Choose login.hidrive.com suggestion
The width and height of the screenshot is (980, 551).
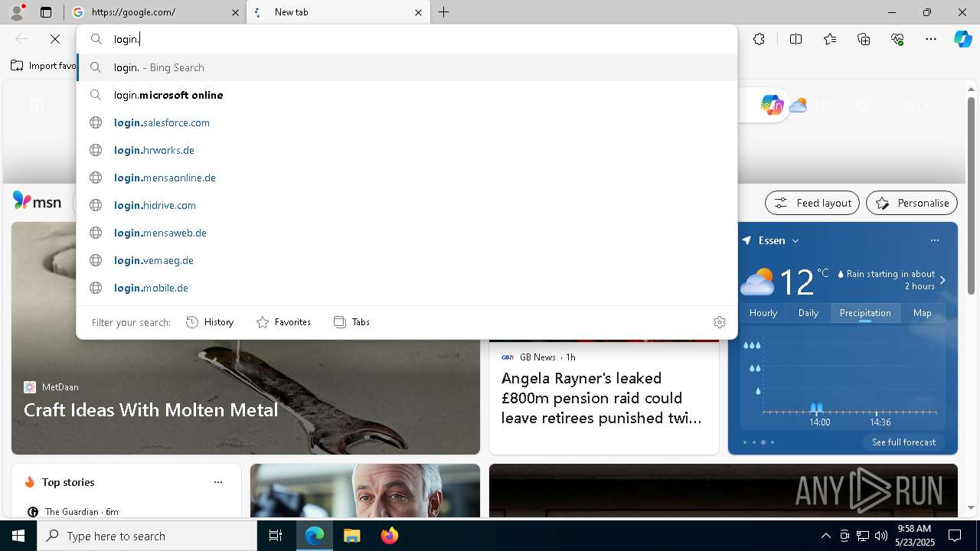coord(407,205)
